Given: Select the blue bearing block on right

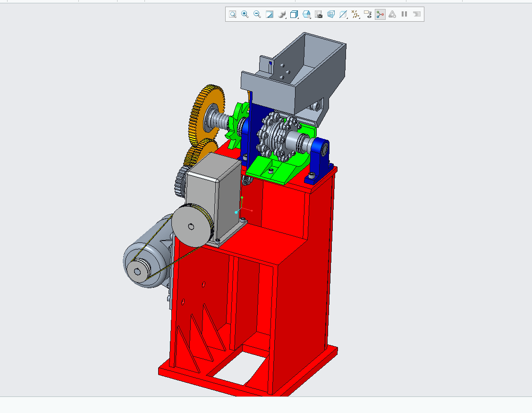Looking at the screenshot, I should (319, 160).
